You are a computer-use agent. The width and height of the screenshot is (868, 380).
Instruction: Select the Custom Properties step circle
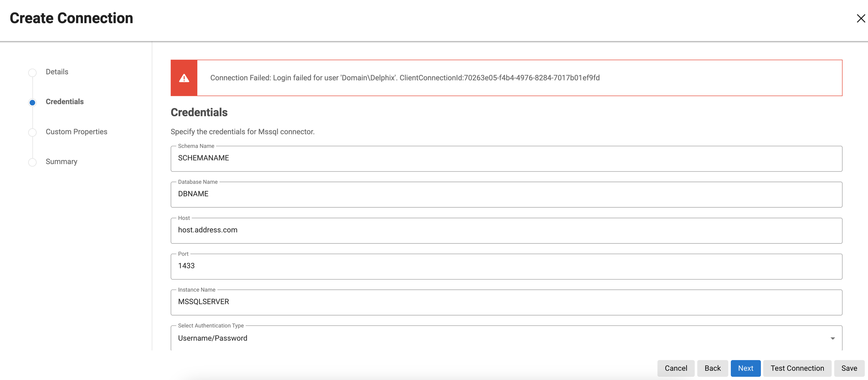32,132
